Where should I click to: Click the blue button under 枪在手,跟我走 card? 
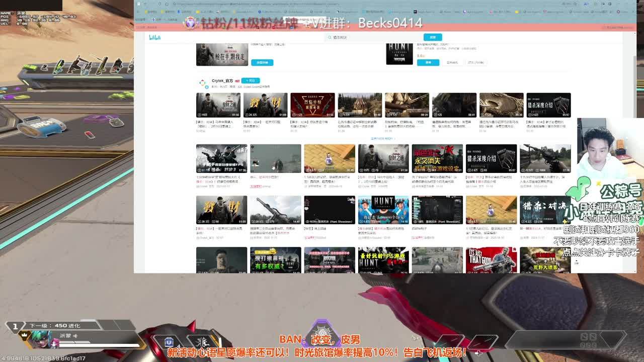coord(262,62)
